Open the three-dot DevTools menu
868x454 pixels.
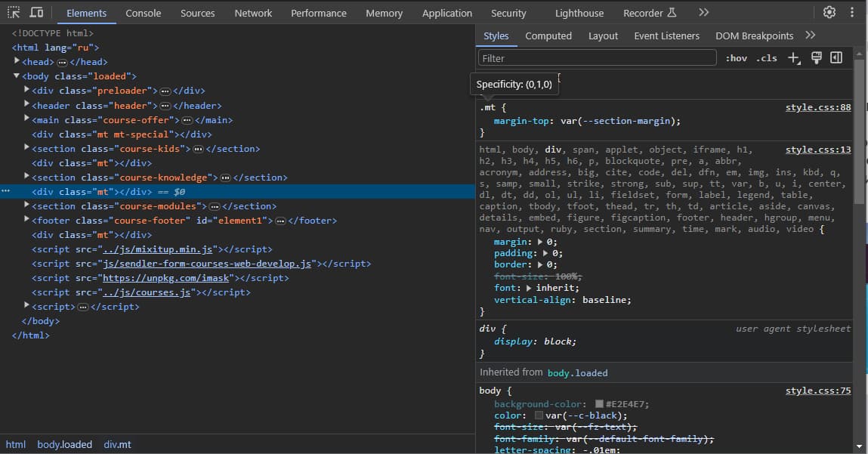(x=853, y=12)
